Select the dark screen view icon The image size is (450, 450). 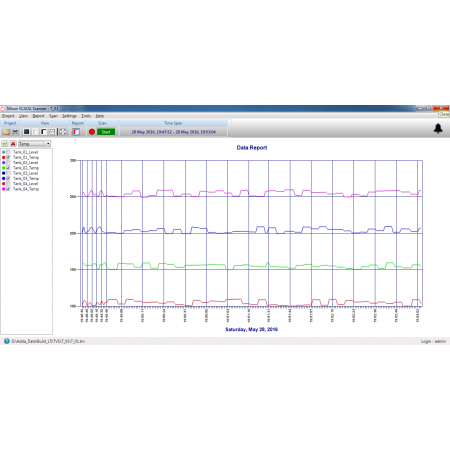26,132
